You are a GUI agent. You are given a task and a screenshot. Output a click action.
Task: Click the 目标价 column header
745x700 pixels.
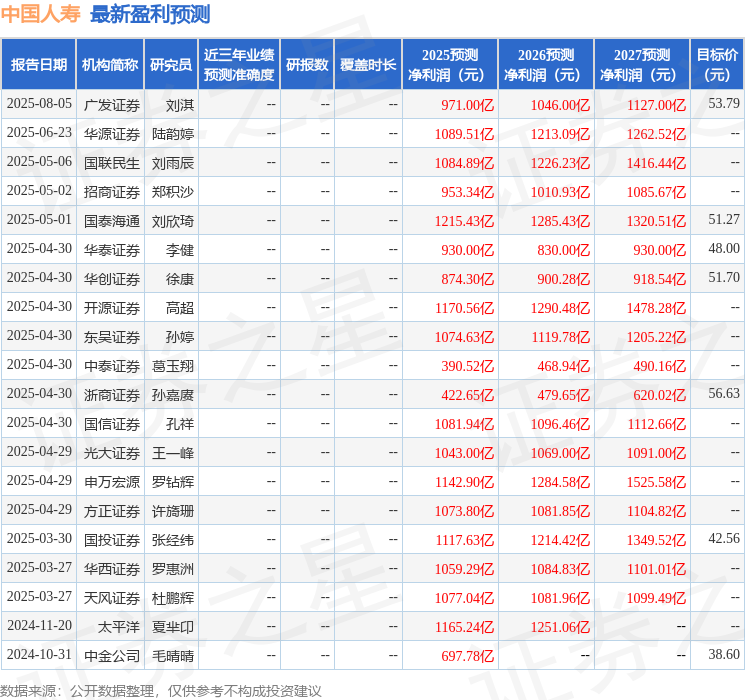(x=716, y=65)
